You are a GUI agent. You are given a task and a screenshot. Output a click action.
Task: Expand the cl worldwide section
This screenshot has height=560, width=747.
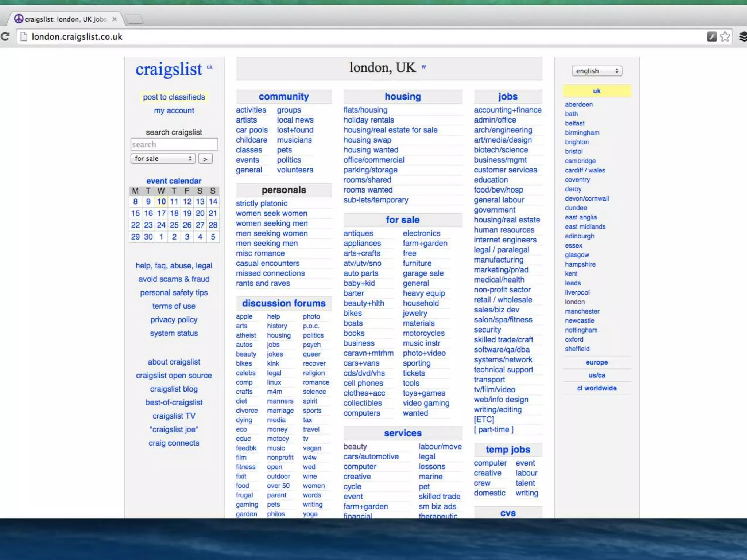(596, 388)
